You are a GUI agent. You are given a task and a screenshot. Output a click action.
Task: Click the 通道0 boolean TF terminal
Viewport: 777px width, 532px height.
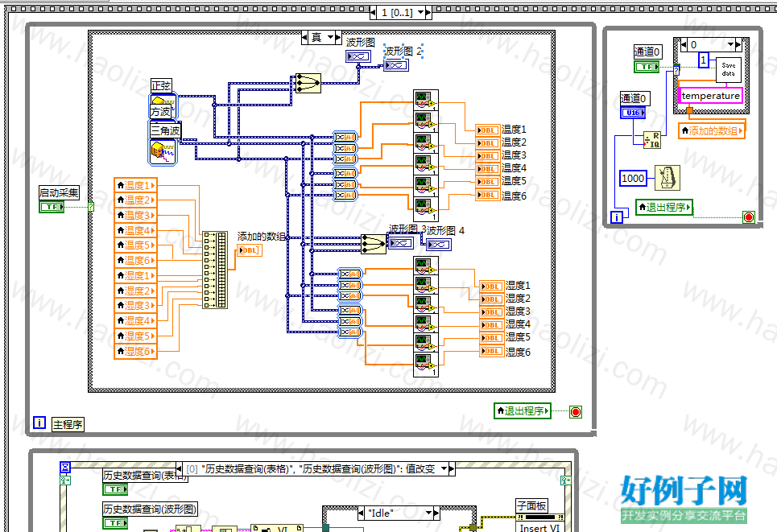point(647,66)
